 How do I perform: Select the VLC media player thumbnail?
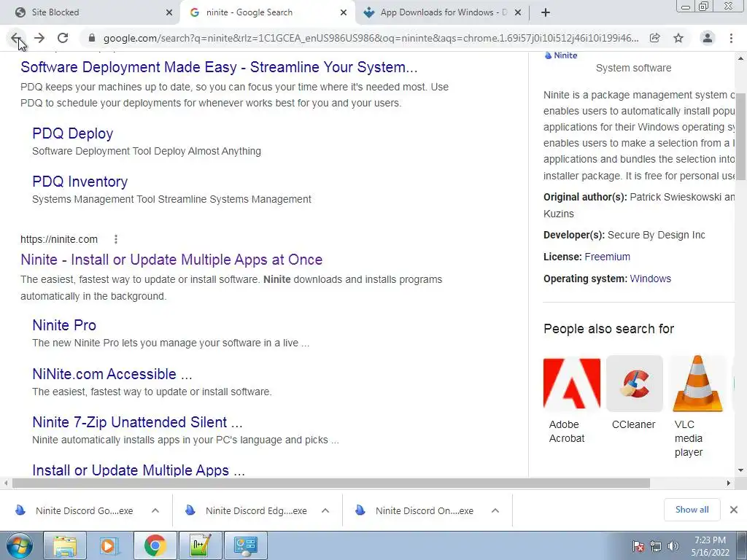(x=697, y=384)
